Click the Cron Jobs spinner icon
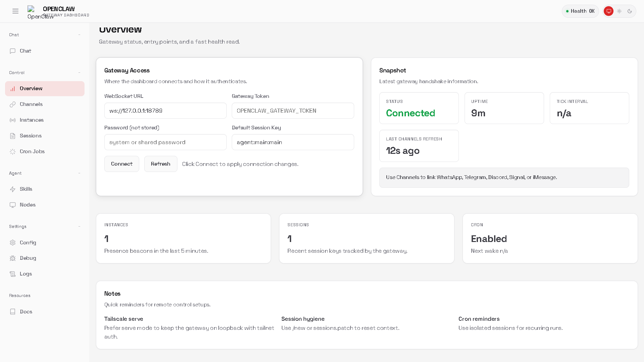The width and height of the screenshot is (644, 362). tap(13, 152)
